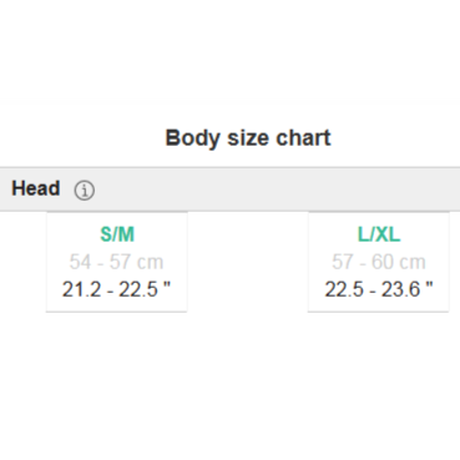Viewport: 460px width, 460px height.
Task: Click the cm unit in the L/XL card
Action: (x=413, y=262)
